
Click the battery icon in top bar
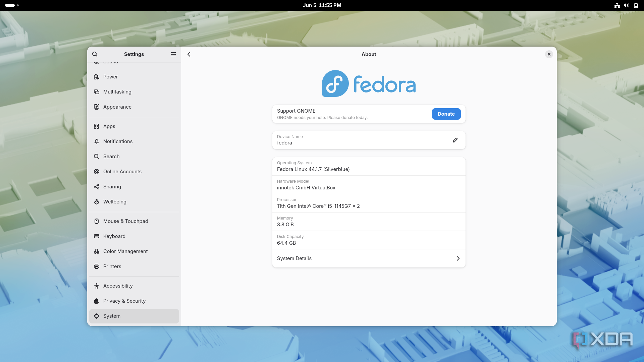[x=636, y=5]
